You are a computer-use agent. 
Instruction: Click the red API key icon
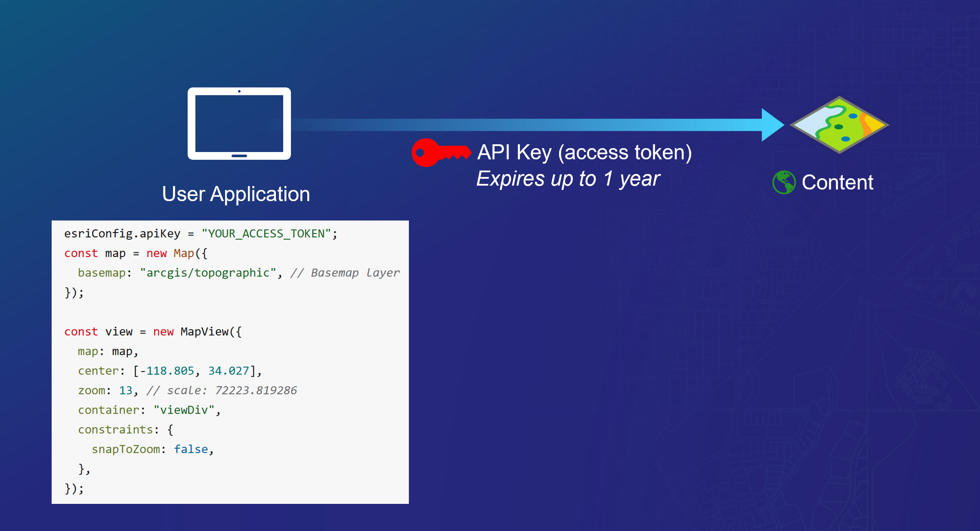point(439,152)
